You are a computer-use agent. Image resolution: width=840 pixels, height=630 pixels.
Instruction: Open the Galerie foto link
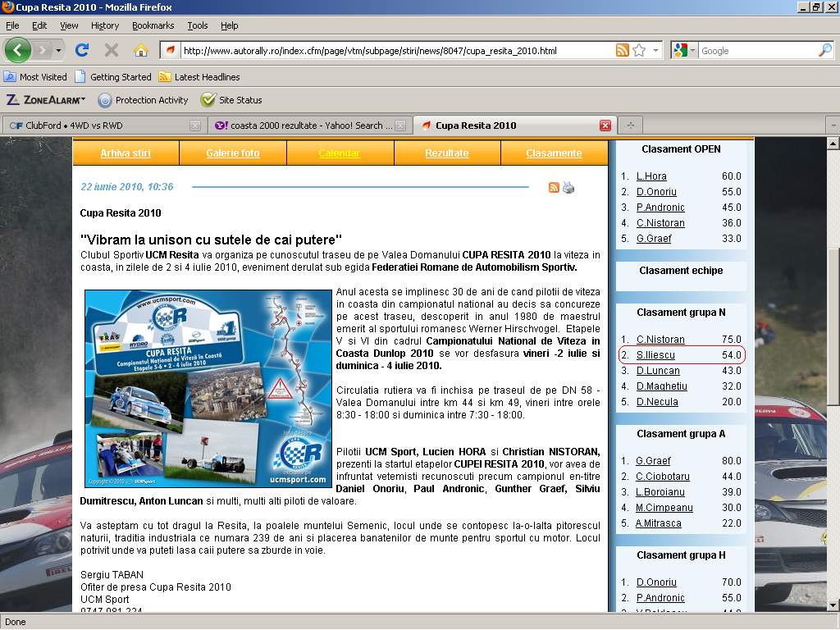pos(233,153)
